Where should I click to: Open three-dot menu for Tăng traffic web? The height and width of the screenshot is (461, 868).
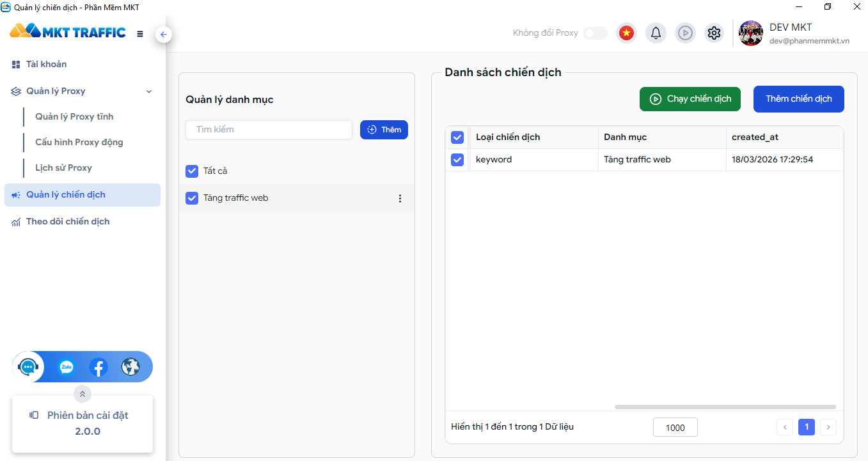(400, 198)
